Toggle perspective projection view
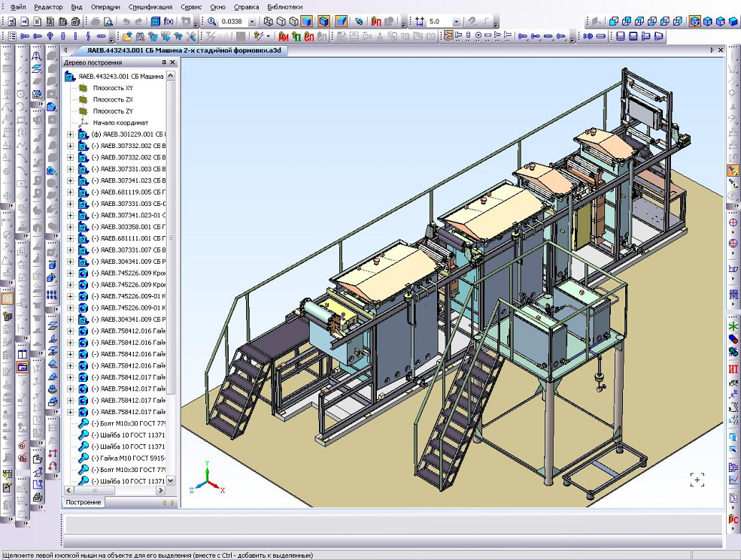 [341, 22]
